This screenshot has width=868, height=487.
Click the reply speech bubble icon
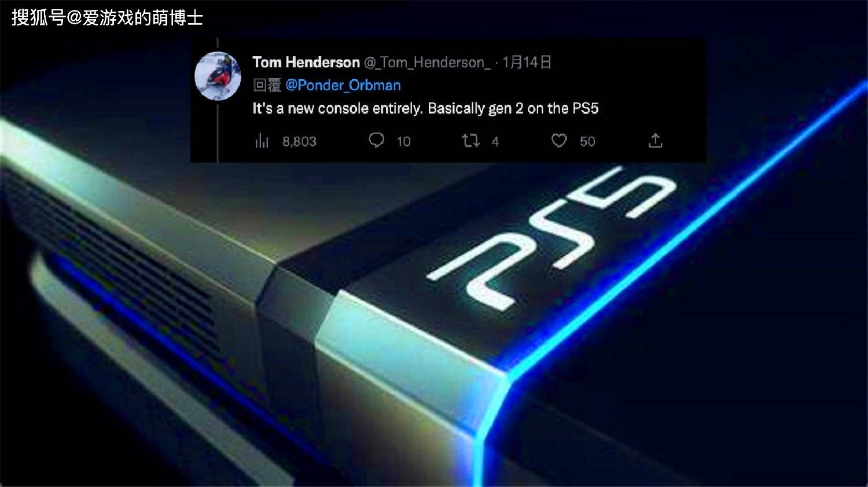[x=377, y=141]
